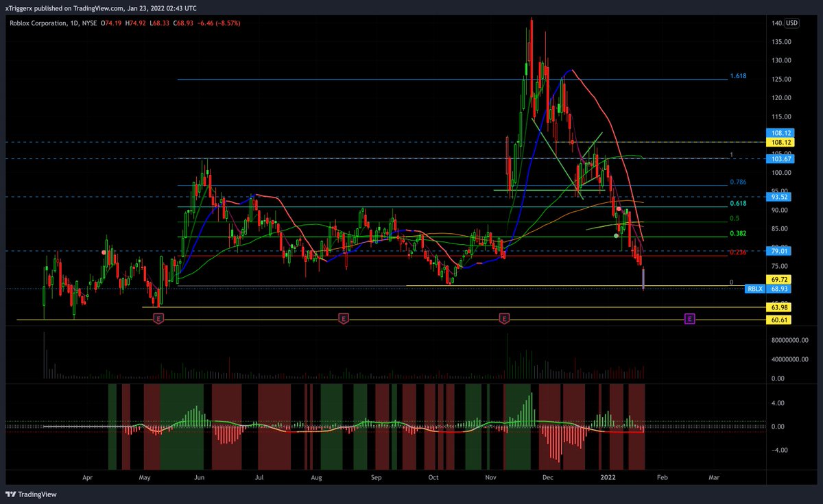
Task: Click the yellow 69.72 price level label
Action: [778, 279]
